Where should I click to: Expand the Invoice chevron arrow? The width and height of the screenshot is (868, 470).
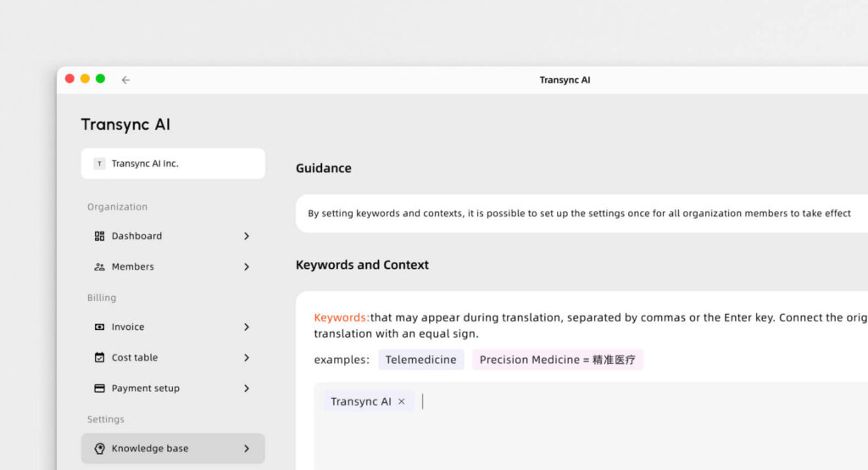[247, 327]
